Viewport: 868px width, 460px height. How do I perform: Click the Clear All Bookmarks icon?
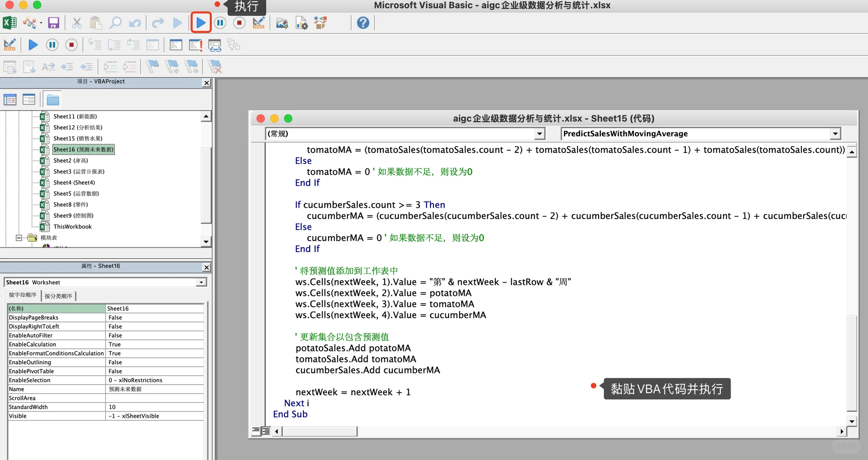pyautogui.click(x=215, y=67)
